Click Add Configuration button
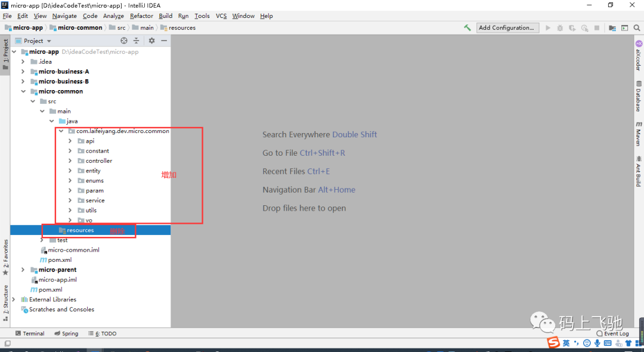 pyautogui.click(x=507, y=27)
